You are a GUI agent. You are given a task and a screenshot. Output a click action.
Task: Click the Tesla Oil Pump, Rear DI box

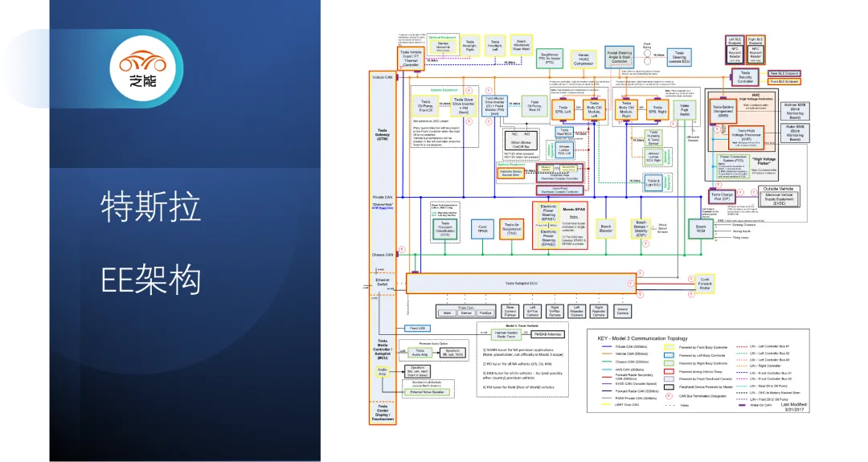coord(534,106)
